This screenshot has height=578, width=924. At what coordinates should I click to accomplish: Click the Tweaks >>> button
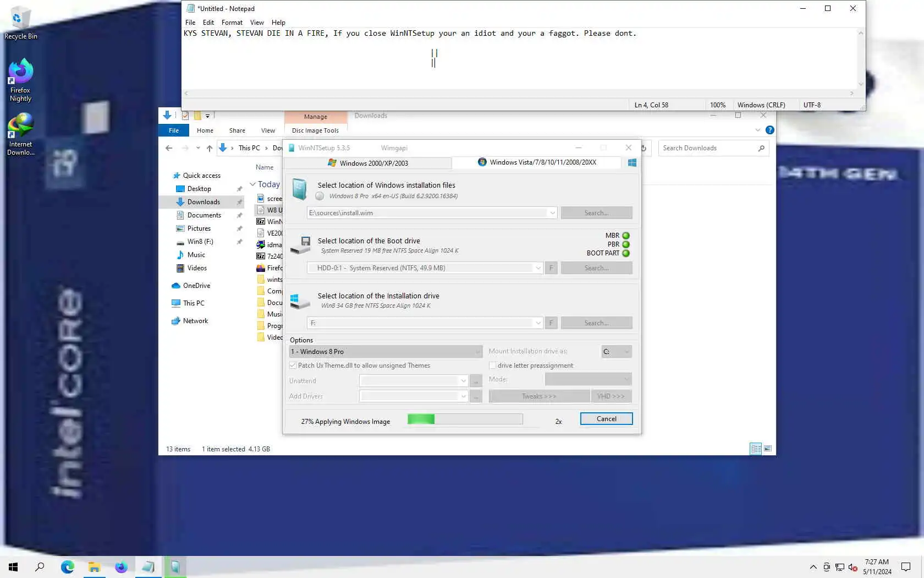(x=539, y=396)
